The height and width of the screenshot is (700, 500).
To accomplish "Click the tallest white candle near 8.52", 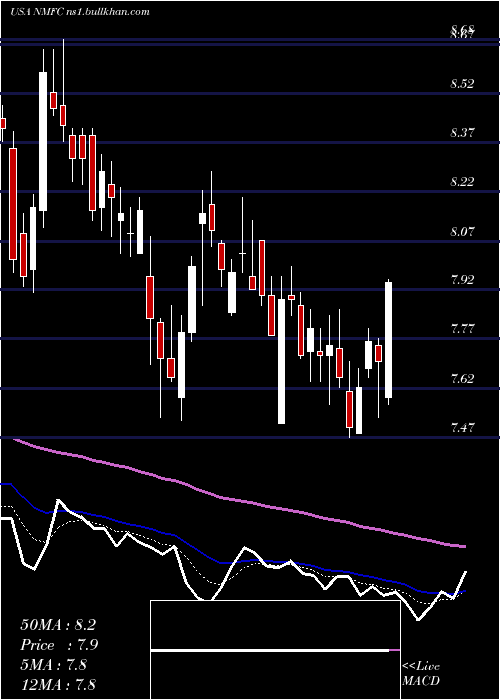I will click(43, 142).
